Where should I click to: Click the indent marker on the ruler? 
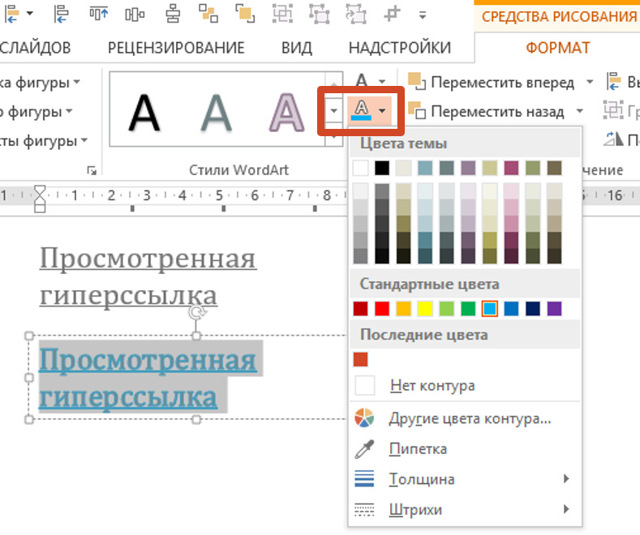click(40, 199)
